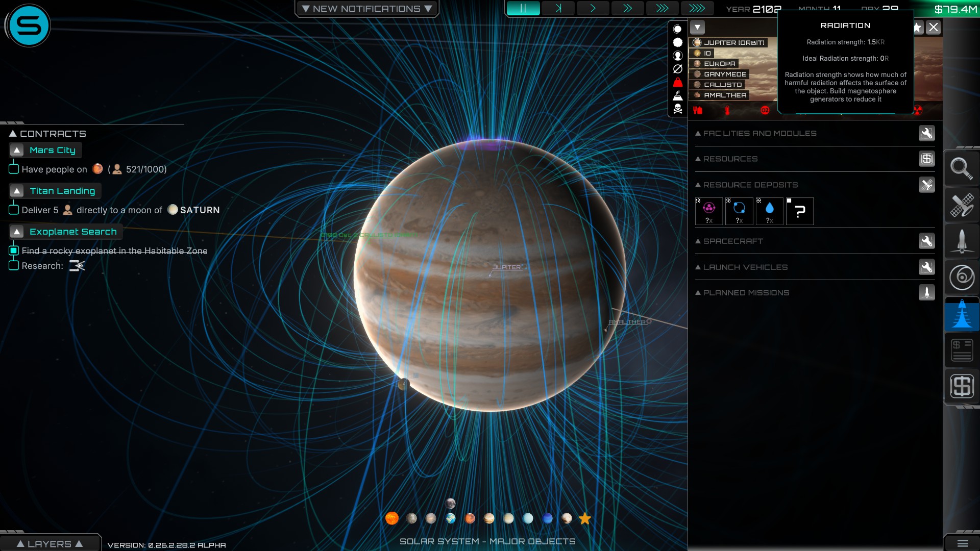Click the skull and crossbones icon
This screenshot has height=551, width=980.
[678, 109]
